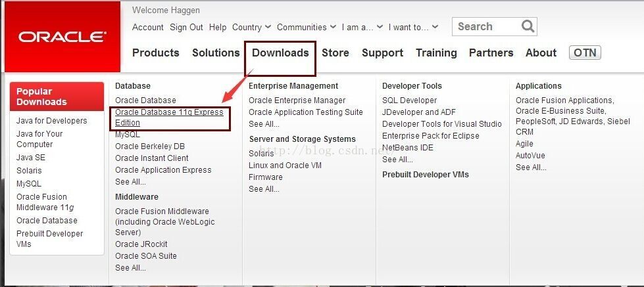This screenshot has width=644, height=287.
Task: Open Java for Developers in Popular Downloads
Action: click(x=52, y=121)
